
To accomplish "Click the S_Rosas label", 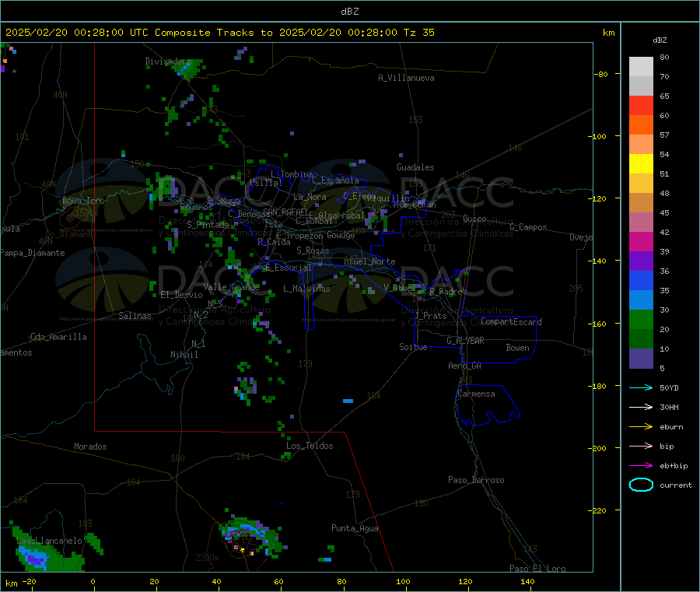I will tap(313, 250).
